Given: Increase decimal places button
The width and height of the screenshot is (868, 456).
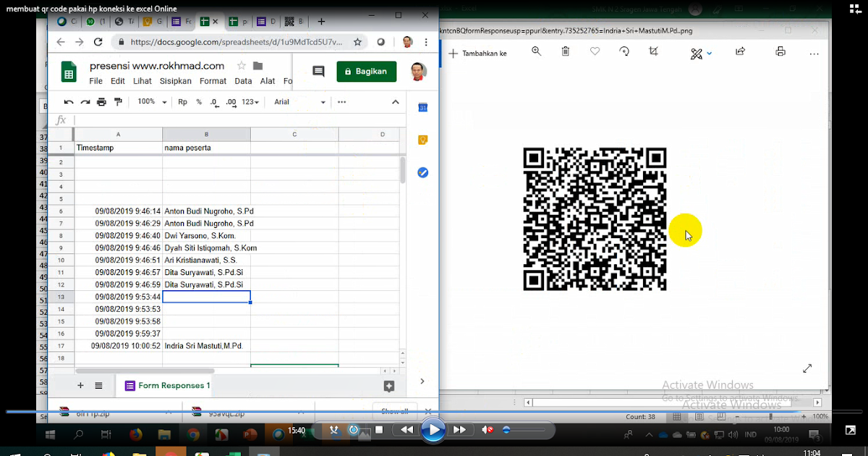Looking at the screenshot, I should coord(231,102).
